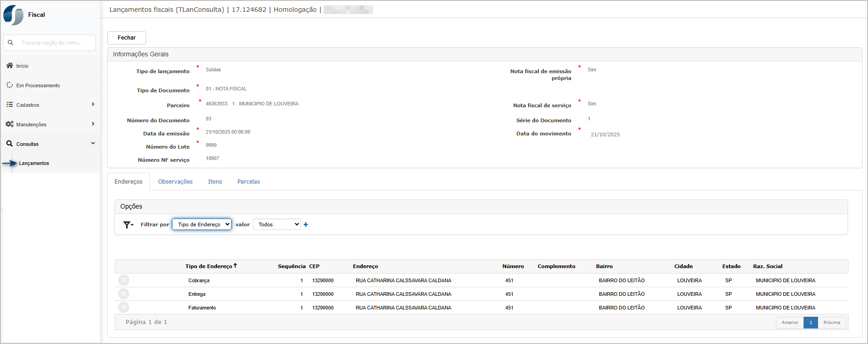868x344 pixels.
Task: Click the magnifier icon for the Faturamento row
Action: tap(123, 308)
